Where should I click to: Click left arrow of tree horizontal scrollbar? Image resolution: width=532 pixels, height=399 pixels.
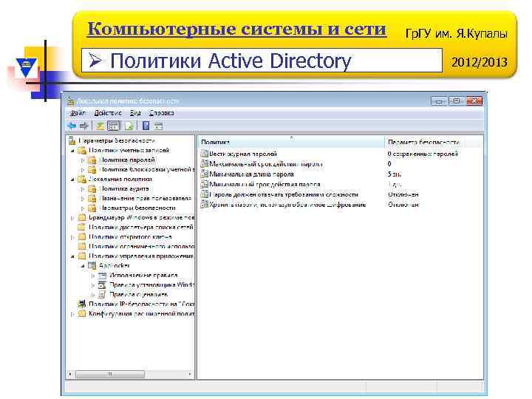[70, 374]
